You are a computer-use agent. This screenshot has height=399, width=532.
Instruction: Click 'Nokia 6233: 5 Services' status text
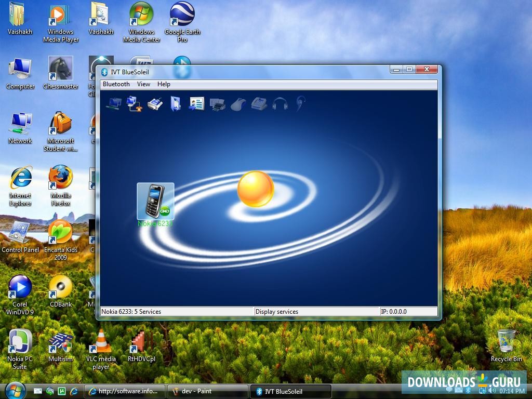click(x=131, y=312)
